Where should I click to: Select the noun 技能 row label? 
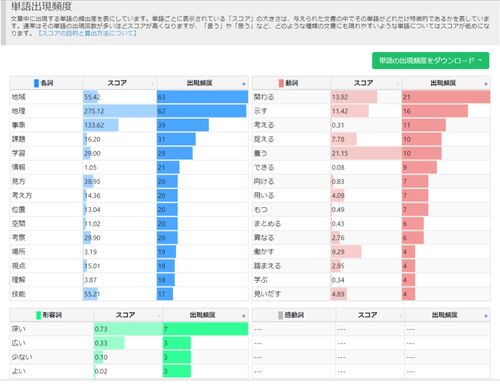(x=19, y=294)
